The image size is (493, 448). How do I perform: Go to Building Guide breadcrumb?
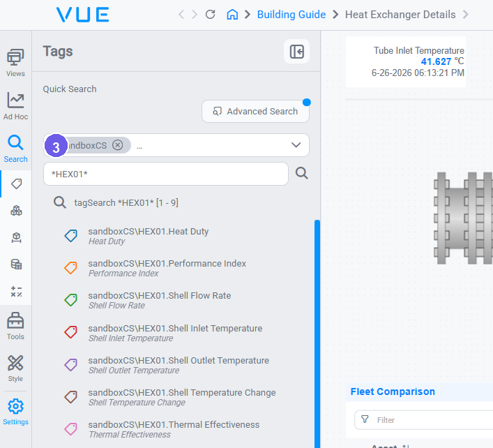tap(291, 15)
